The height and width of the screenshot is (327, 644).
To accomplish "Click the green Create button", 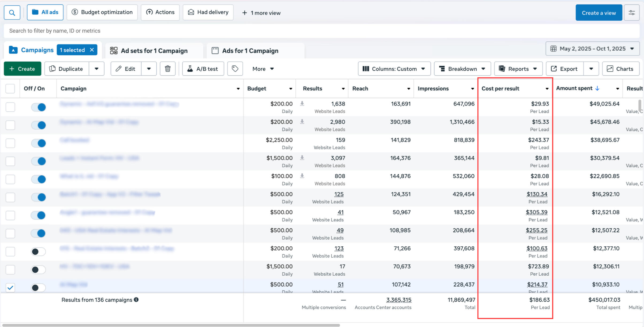I will (x=22, y=69).
